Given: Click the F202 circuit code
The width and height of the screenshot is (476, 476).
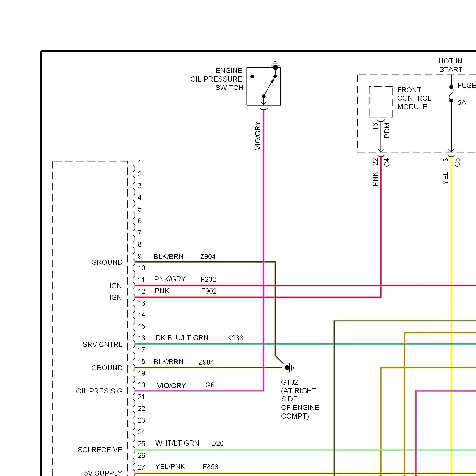Looking at the screenshot, I should coord(208,279).
